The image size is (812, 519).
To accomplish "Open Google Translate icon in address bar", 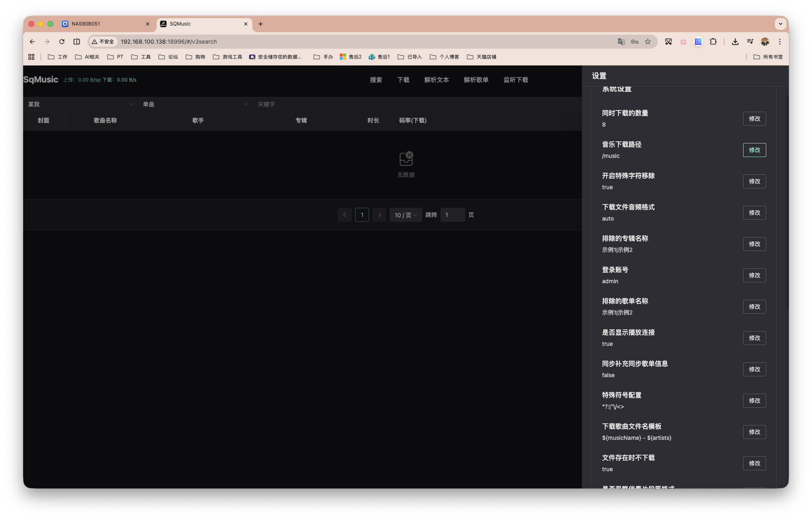I will [621, 42].
